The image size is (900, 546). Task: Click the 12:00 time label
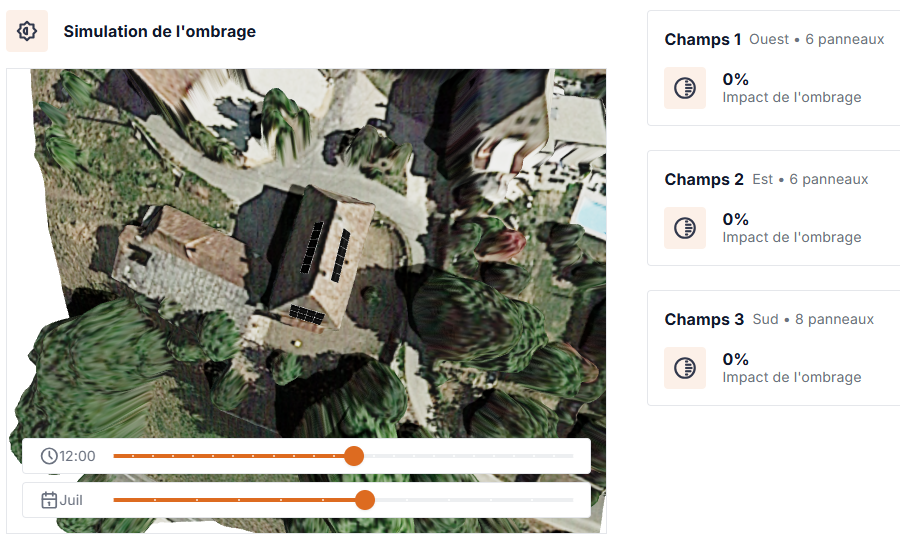tap(77, 456)
